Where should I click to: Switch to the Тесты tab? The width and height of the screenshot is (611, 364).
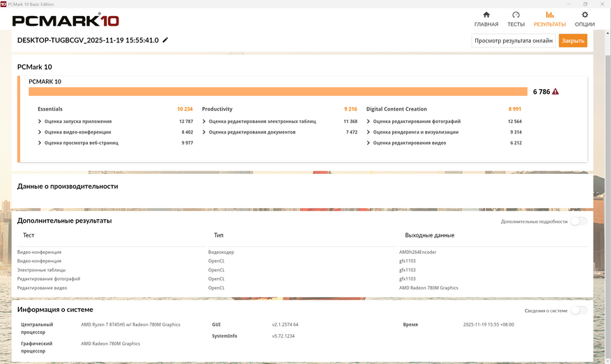tap(516, 19)
